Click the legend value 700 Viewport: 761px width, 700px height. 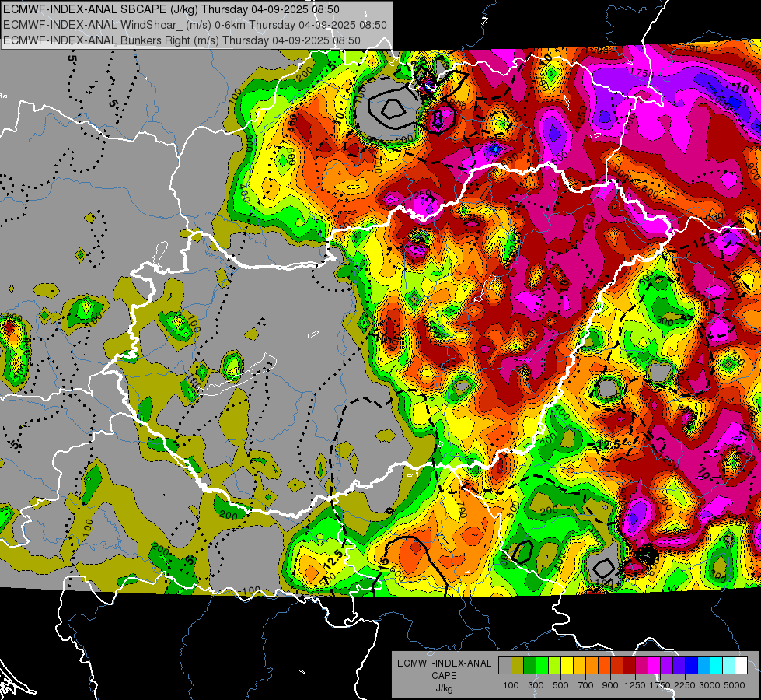(x=586, y=685)
